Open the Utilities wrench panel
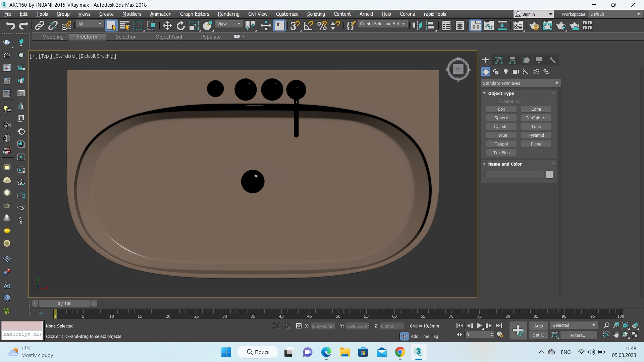Image resolution: width=644 pixels, height=362 pixels. [x=552, y=60]
